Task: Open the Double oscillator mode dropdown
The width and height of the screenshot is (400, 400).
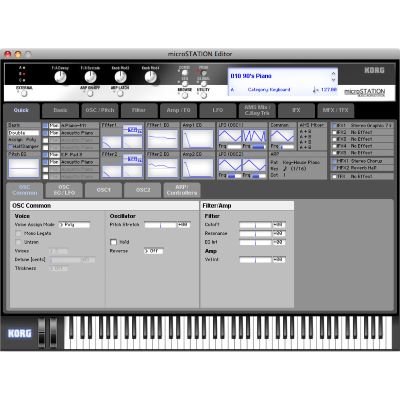Action: click(23, 133)
